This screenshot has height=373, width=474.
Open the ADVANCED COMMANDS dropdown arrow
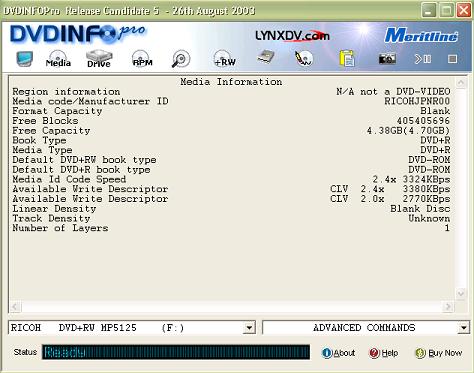pyautogui.click(x=463, y=328)
